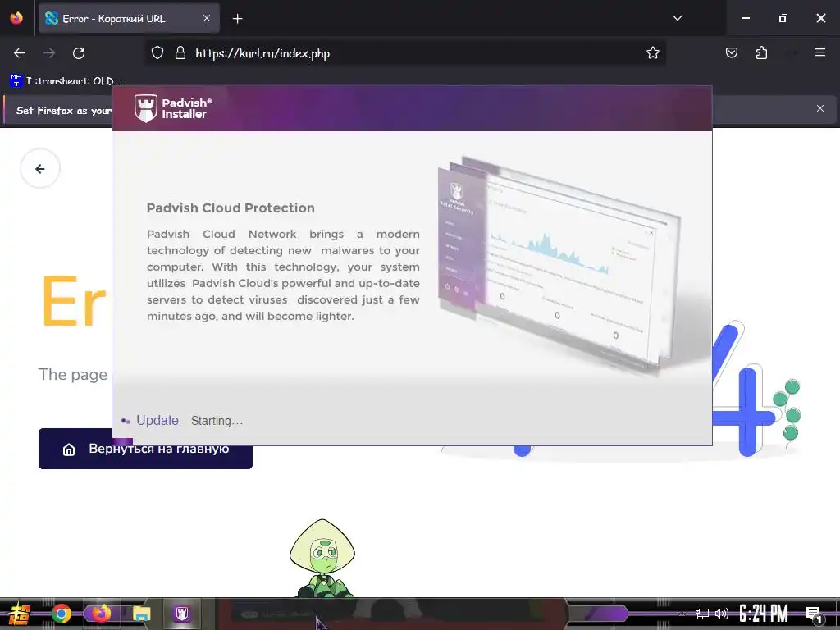This screenshot has width=840, height=630.
Task: Open the Extensions puzzle icon
Action: click(x=761, y=53)
